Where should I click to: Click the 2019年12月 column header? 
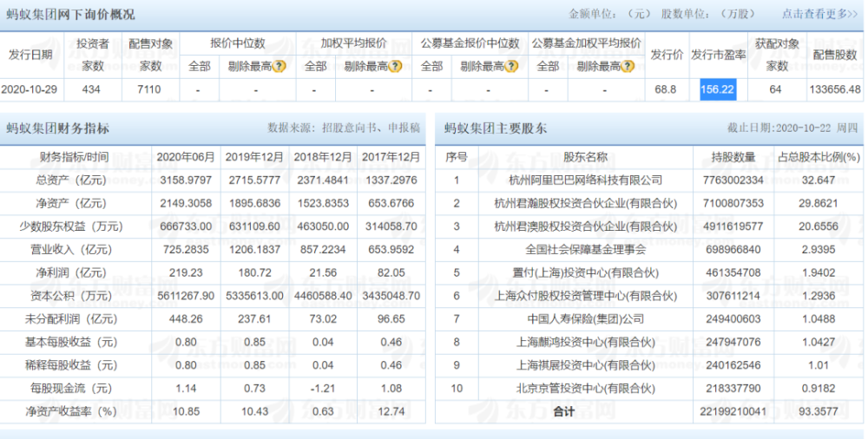(254, 157)
